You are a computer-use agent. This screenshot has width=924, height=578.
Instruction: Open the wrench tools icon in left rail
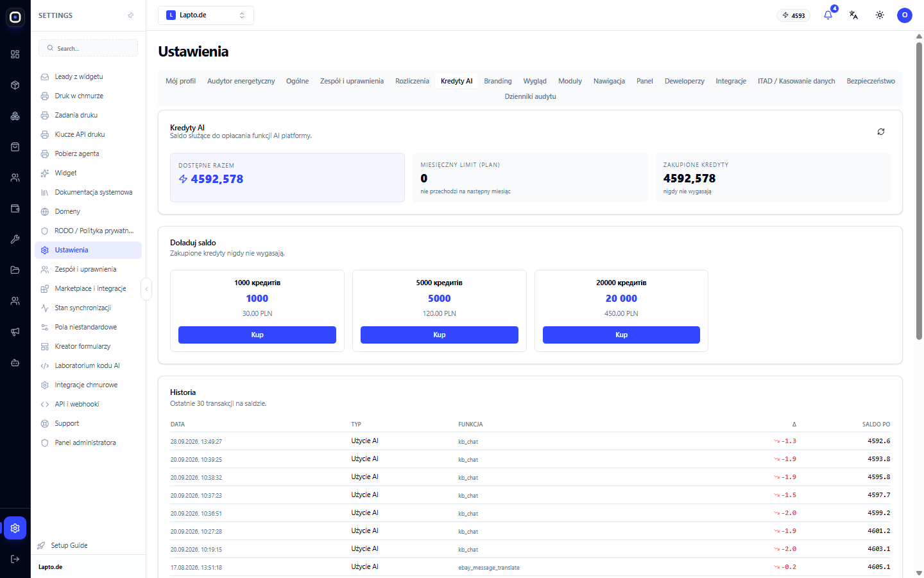(15, 240)
